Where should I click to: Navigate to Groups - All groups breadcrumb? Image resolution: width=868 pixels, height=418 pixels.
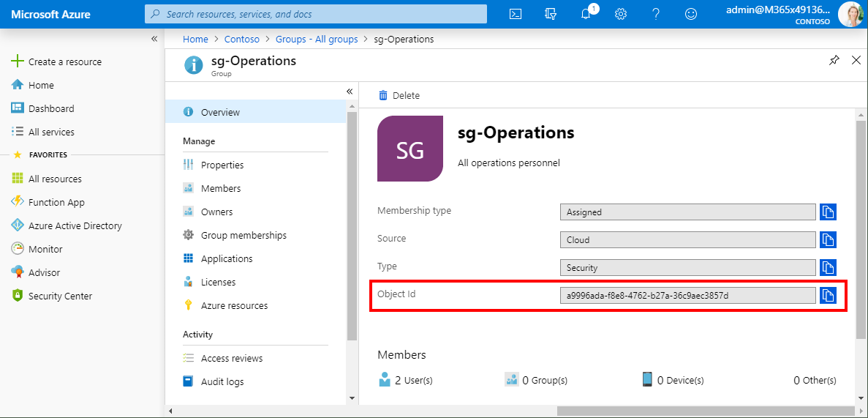[x=317, y=40]
